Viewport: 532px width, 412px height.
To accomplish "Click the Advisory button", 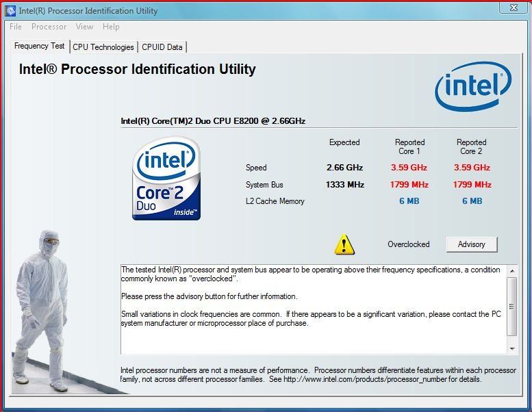I will click(x=472, y=244).
